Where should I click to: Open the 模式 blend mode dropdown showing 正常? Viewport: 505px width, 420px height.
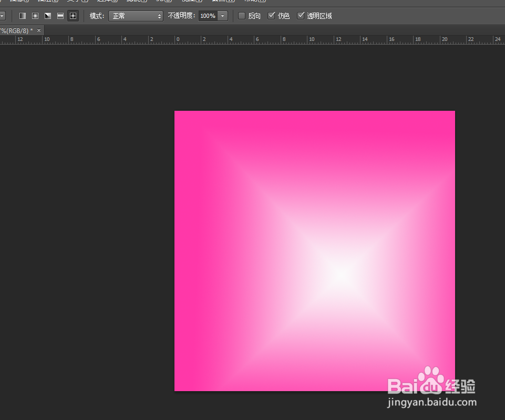[136, 16]
